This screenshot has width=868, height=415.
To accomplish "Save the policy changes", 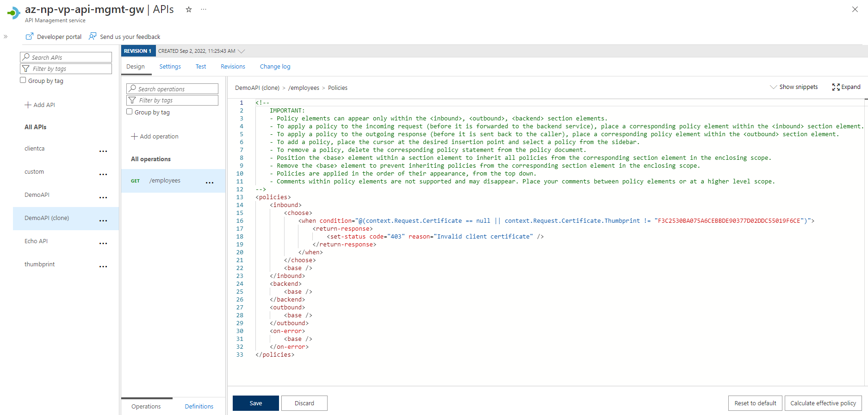I will point(256,403).
